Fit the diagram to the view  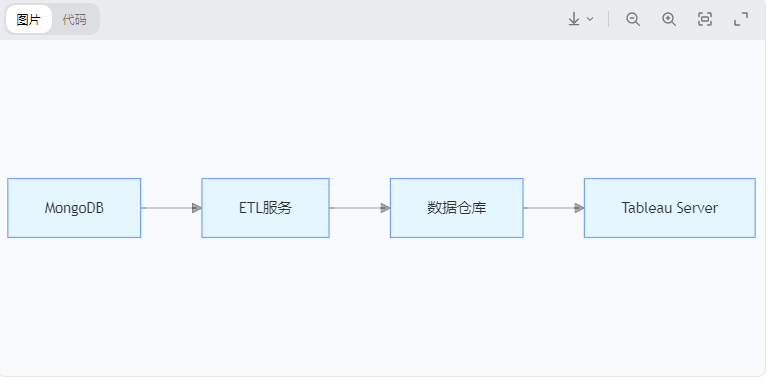pos(705,19)
